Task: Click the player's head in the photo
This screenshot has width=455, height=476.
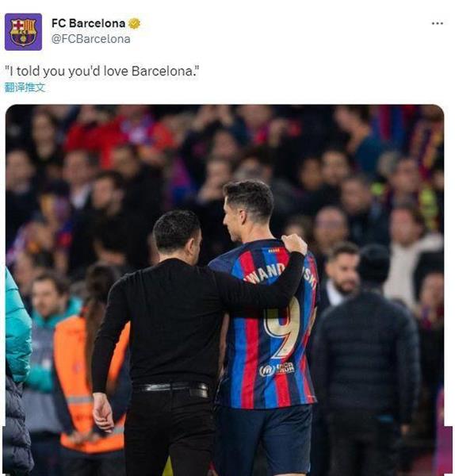Action: pos(248,209)
